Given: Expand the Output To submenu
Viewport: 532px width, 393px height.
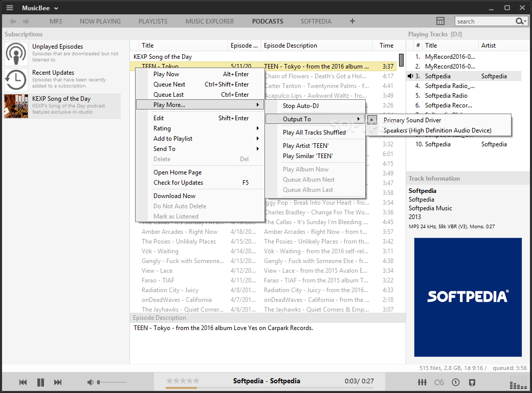Looking at the screenshot, I should tap(315, 119).
